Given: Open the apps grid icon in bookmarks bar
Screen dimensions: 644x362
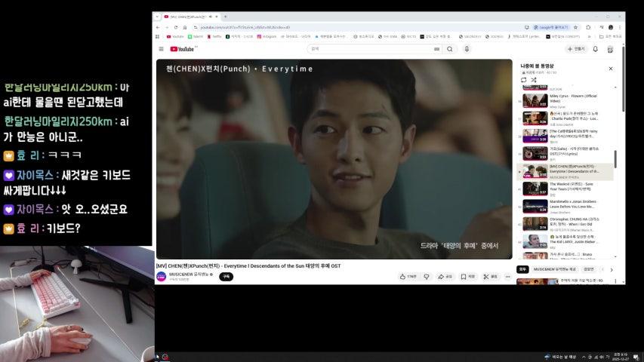Looking at the screenshot, I should [157, 36].
